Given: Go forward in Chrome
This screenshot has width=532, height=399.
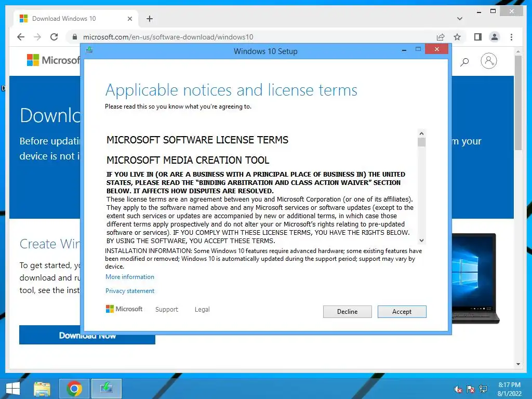Looking at the screenshot, I should [37, 37].
